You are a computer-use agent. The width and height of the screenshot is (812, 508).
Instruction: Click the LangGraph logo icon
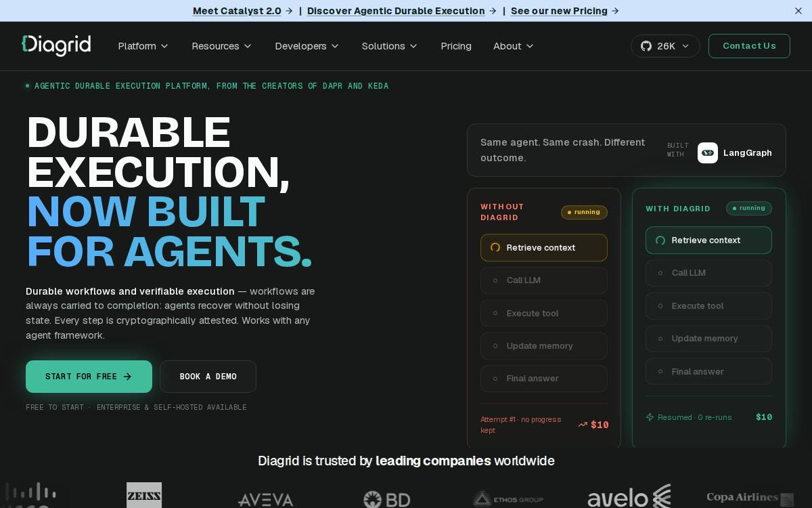click(708, 153)
